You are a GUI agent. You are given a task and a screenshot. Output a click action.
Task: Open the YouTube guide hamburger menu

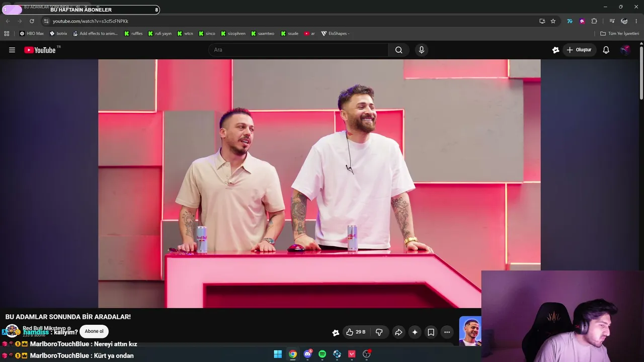pyautogui.click(x=12, y=50)
